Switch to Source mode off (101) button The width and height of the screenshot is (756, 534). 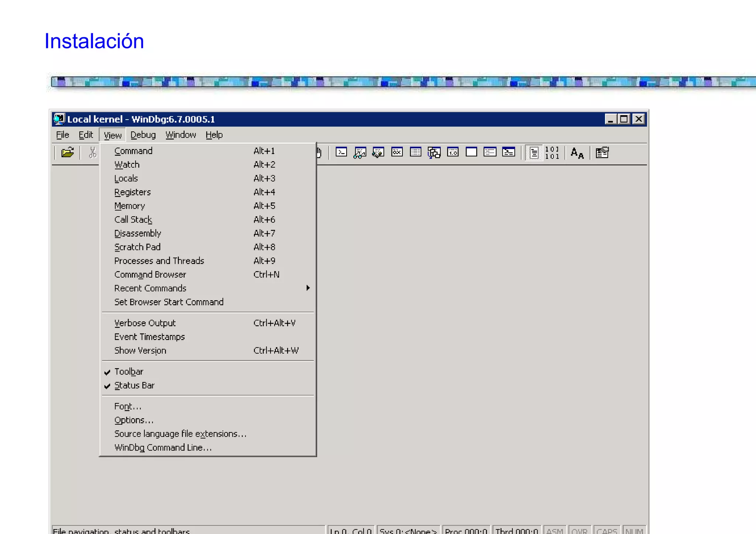[x=552, y=153]
